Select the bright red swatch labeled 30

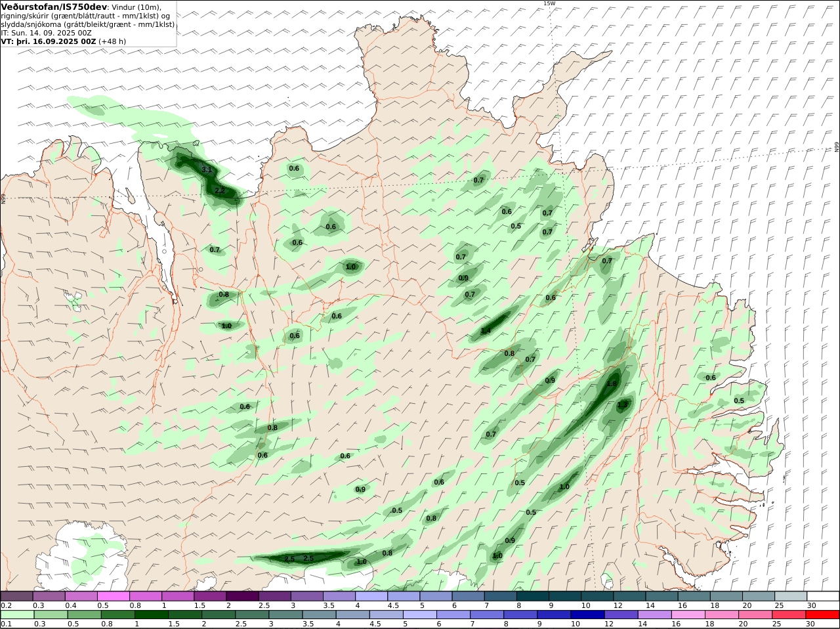[823, 615]
